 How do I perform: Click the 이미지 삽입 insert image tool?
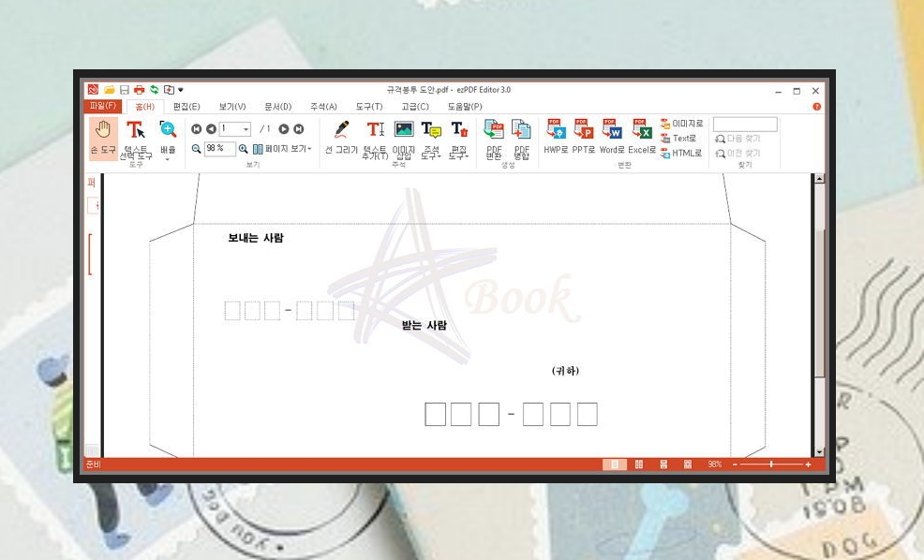[404, 139]
